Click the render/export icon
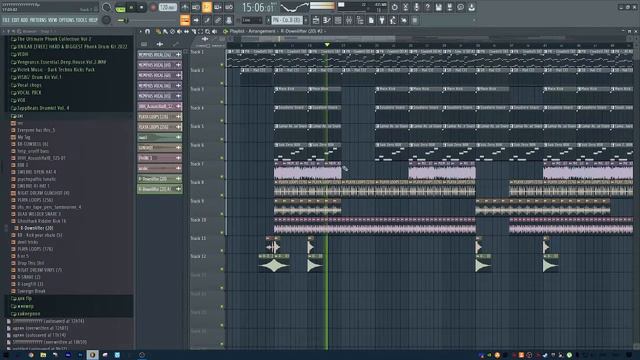 pos(449,7)
